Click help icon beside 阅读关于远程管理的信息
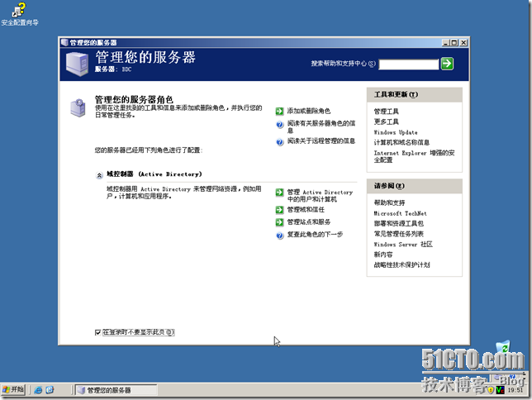532x400 pixels. [x=279, y=142]
